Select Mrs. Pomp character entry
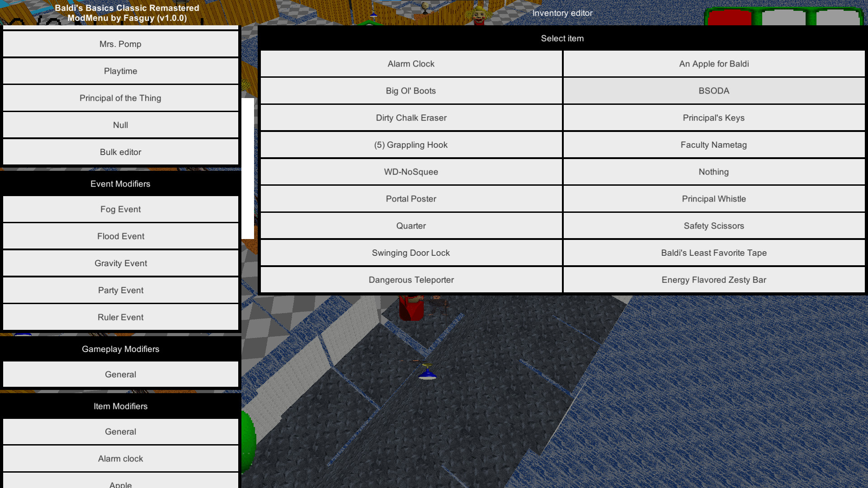The width and height of the screenshot is (868, 488). point(120,44)
